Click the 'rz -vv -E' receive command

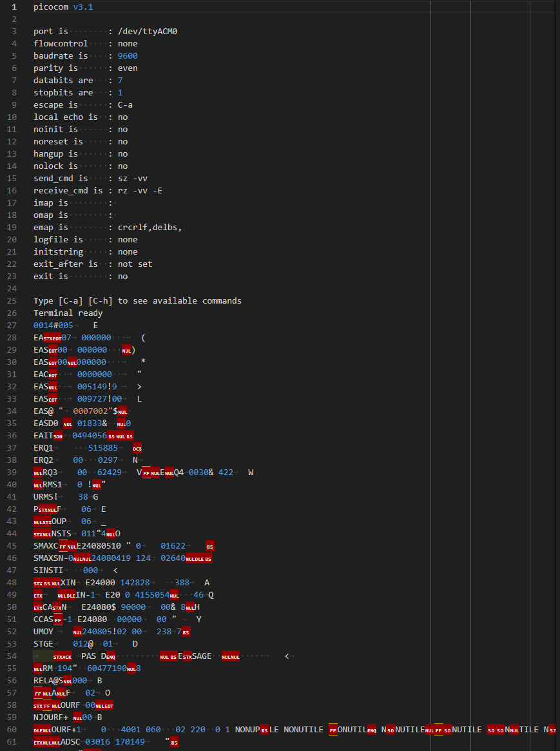140,191
